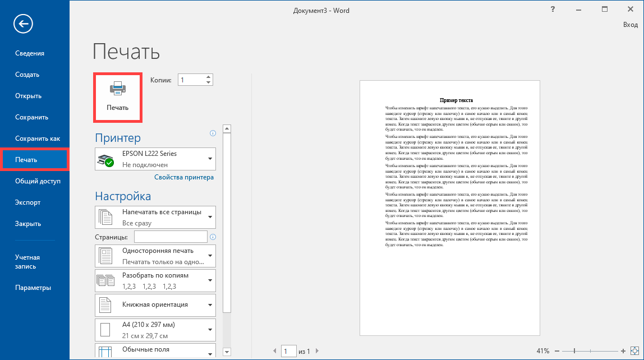Expand the Print All Pages dropdown

[x=155, y=217]
